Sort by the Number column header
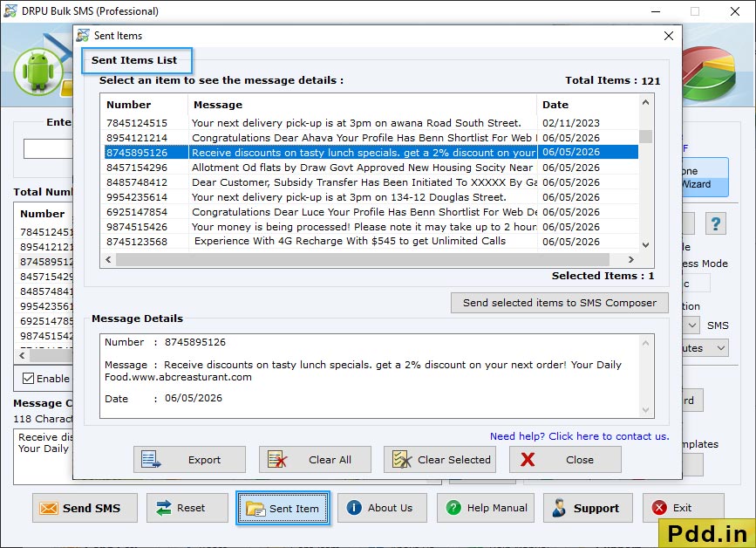The height and width of the screenshot is (548, 756). point(144,105)
